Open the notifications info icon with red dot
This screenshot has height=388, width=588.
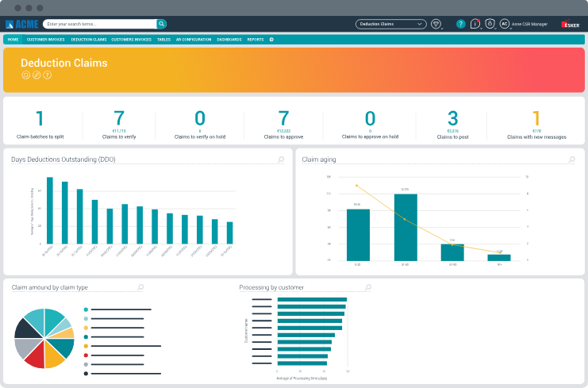pyautogui.click(x=475, y=24)
